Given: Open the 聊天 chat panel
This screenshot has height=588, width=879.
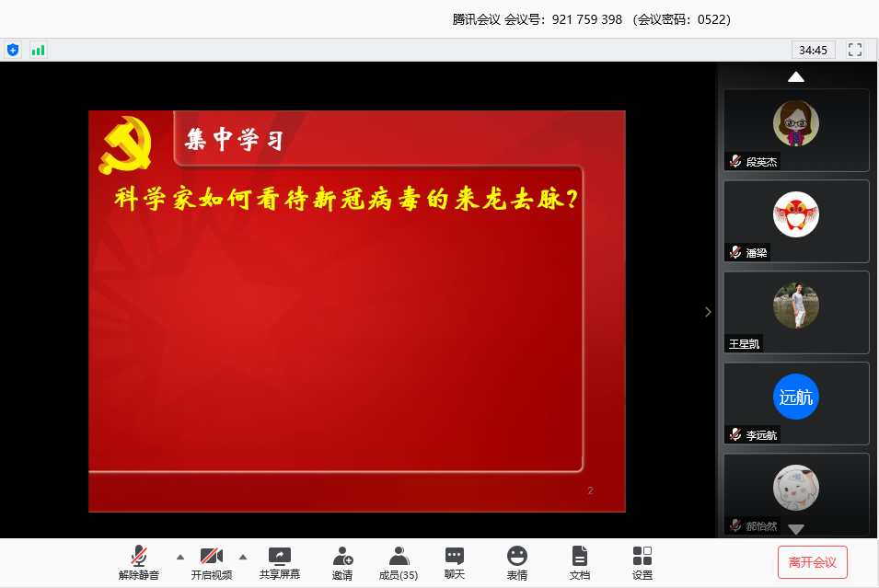Looking at the screenshot, I should pyautogui.click(x=455, y=561).
